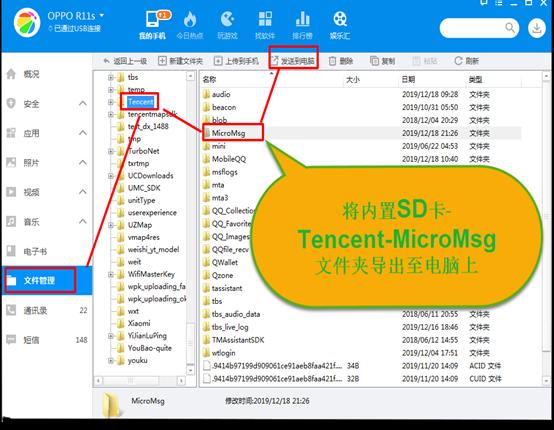
Task: Click the 刷新 toolbar button
Action: (466, 61)
